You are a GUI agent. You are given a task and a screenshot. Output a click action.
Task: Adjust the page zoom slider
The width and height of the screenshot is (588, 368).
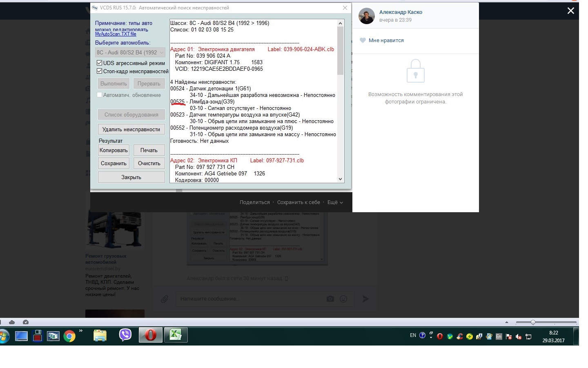pyautogui.click(x=534, y=322)
